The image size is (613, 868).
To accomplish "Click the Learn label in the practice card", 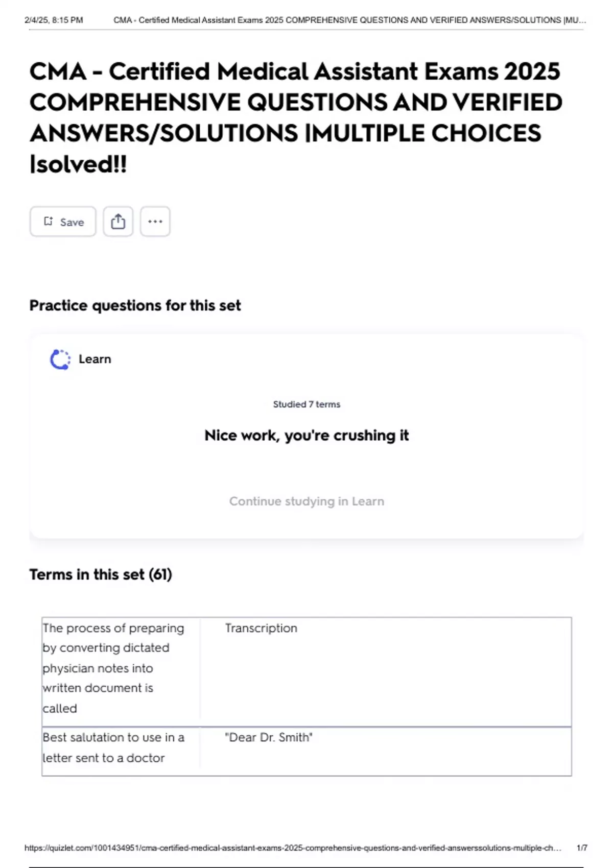I will 95,359.
